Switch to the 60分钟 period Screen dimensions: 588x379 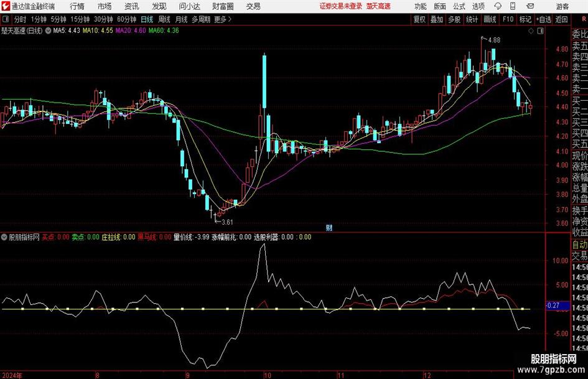tap(126, 19)
